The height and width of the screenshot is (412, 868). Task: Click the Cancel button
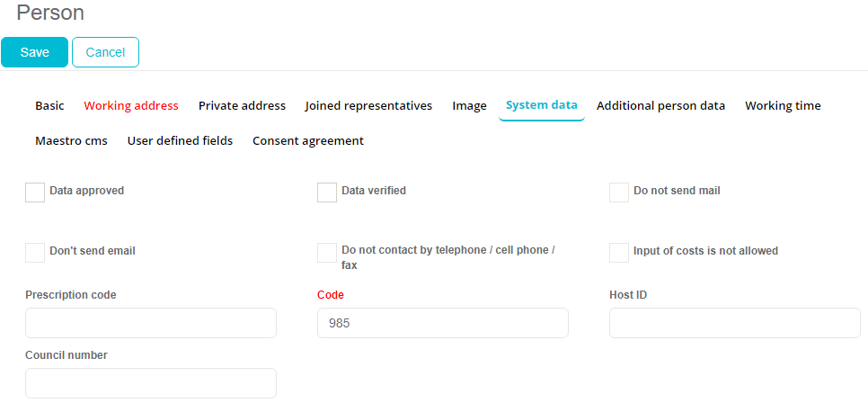[x=105, y=52]
